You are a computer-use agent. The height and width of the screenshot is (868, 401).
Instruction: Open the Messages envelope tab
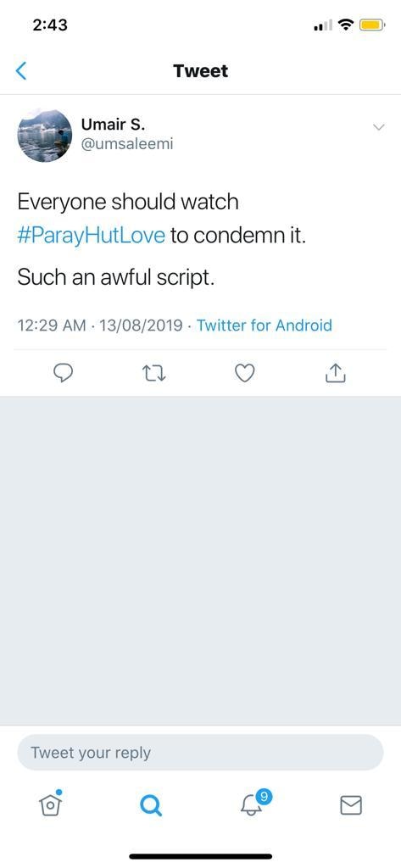351,805
